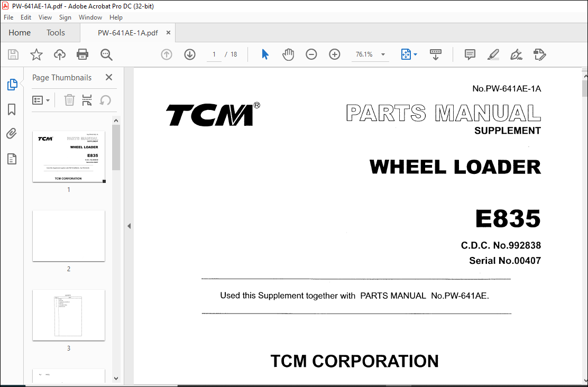Screen dimensions: 588x387
Task: Open the Find text magnifier tool
Action: tap(106, 54)
